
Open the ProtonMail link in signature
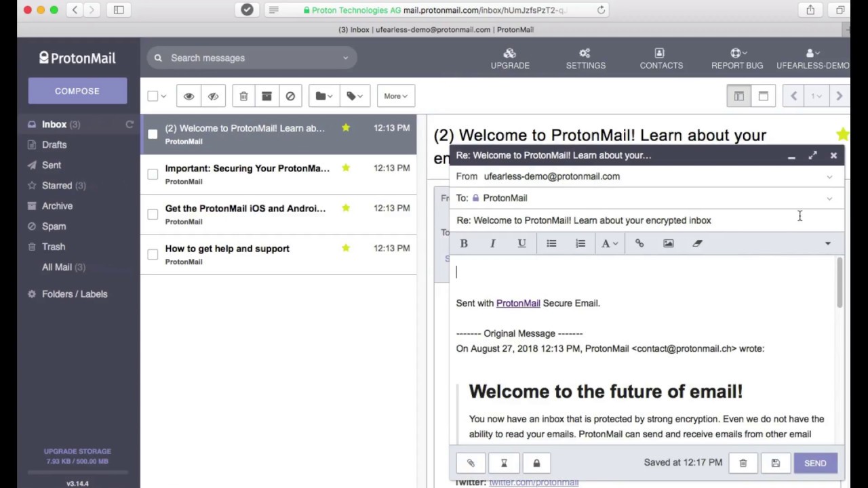[518, 303]
